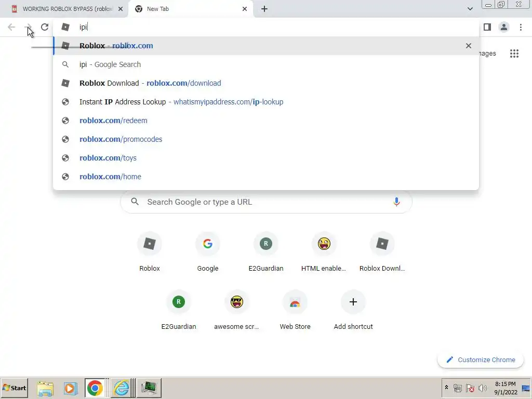This screenshot has width=532, height=399.
Task: Select the New Tab tab
Action: point(191,9)
